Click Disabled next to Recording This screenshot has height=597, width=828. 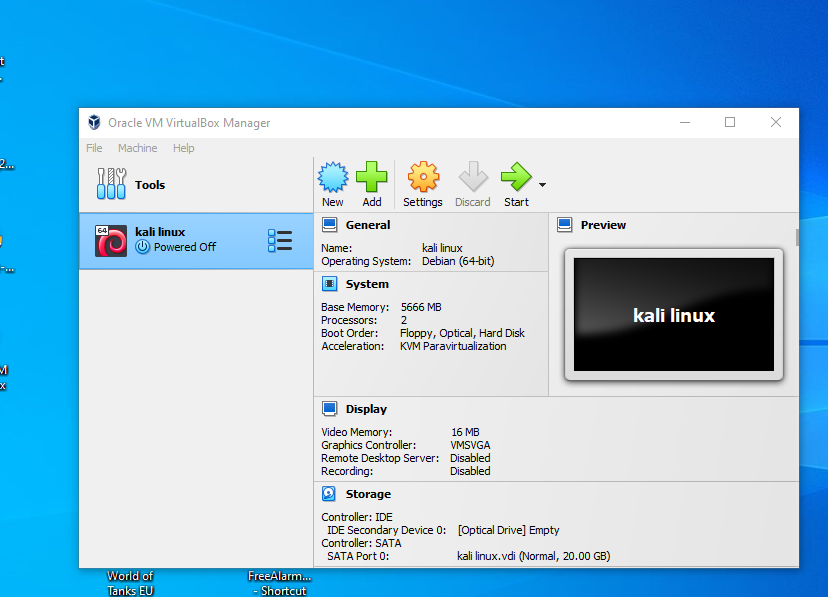(470, 471)
